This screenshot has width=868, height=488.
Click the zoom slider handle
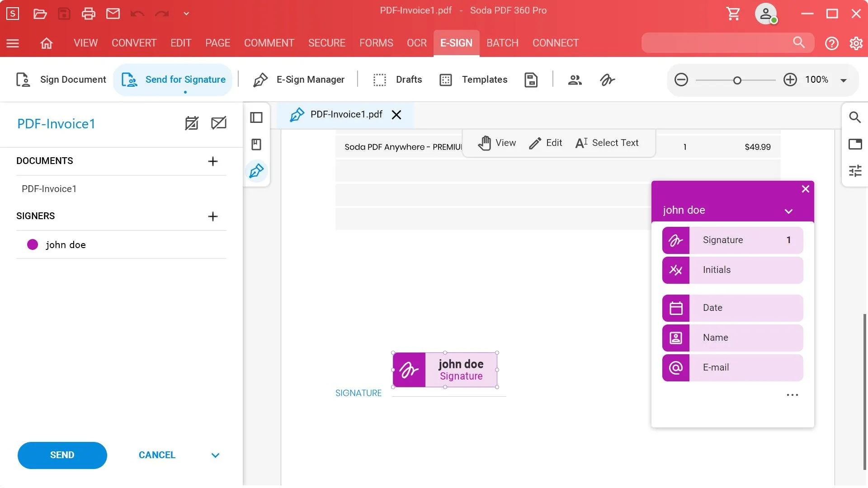click(737, 80)
